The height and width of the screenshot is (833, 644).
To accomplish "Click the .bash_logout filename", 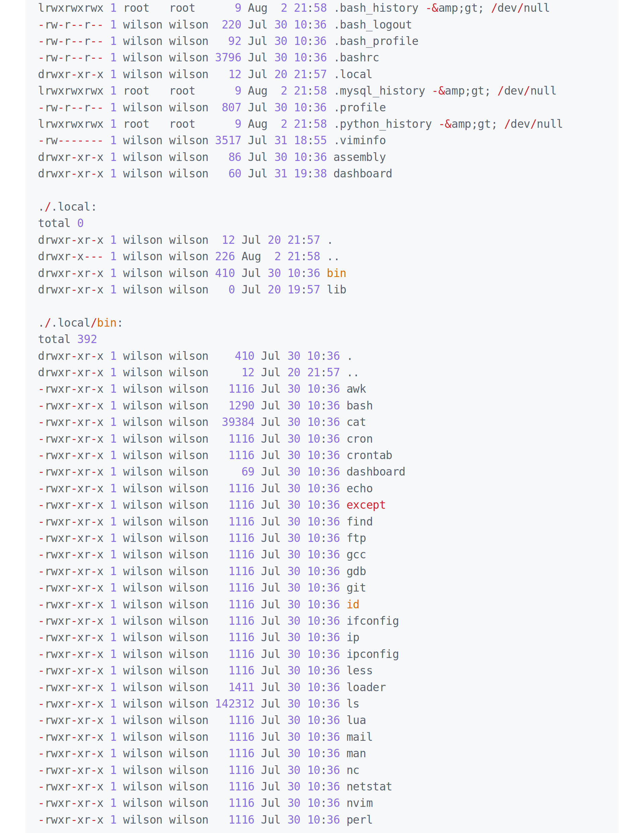I will pos(373,25).
